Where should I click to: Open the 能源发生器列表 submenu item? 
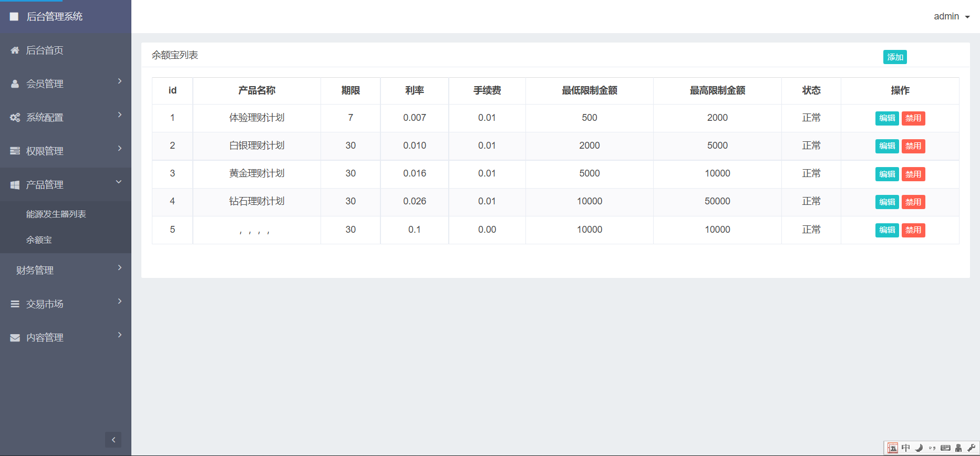pyautogui.click(x=56, y=214)
